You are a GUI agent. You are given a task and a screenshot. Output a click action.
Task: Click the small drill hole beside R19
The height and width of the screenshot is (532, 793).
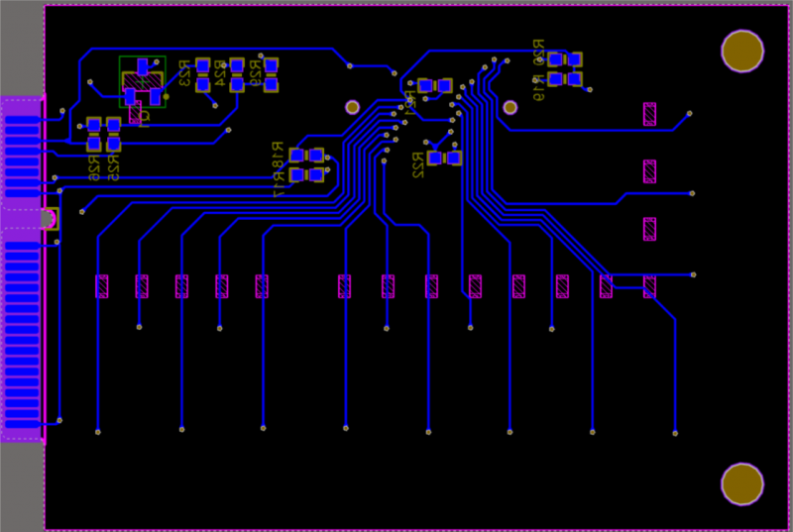coord(510,107)
